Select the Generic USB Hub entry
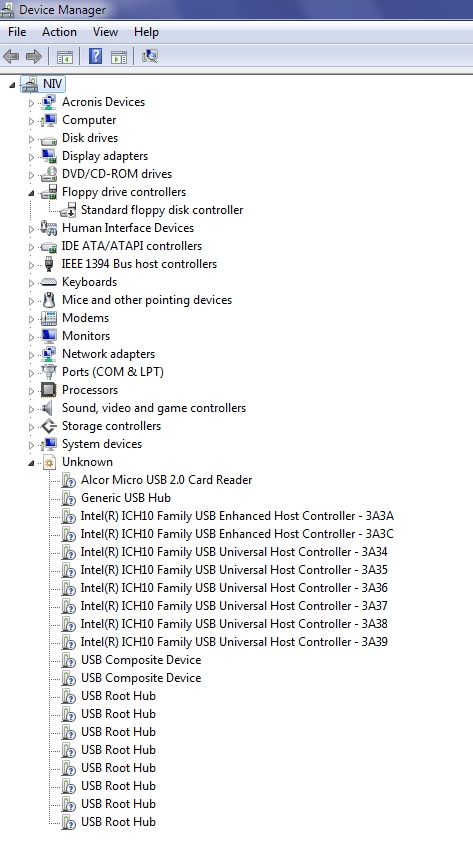This screenshot has height=850, width=473. tap(126, 498)
